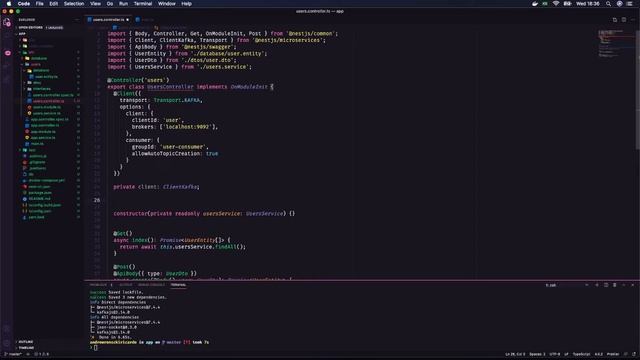Close the users.controller.ts tab unsaved dot
Viewport: 640px width, 360px height.
128,20
